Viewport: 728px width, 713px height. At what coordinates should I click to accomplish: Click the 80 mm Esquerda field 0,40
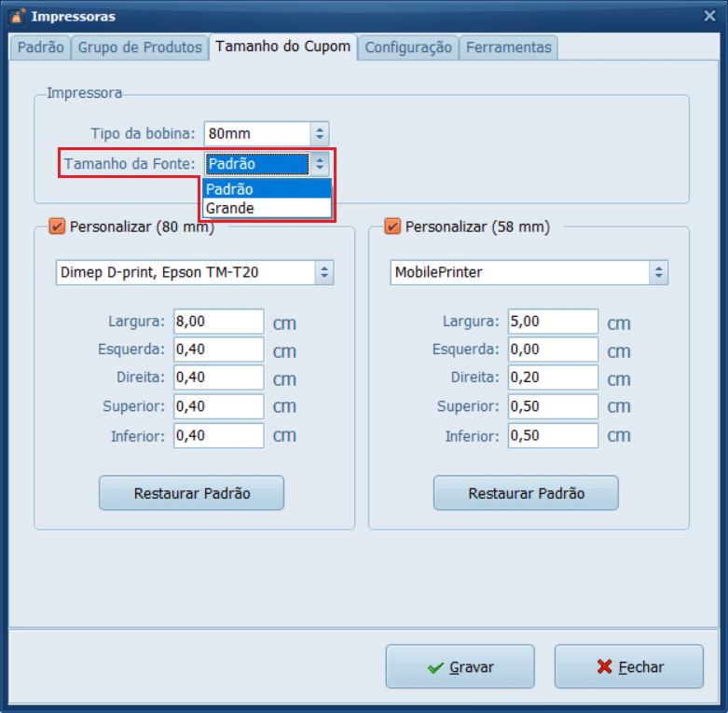219,350
